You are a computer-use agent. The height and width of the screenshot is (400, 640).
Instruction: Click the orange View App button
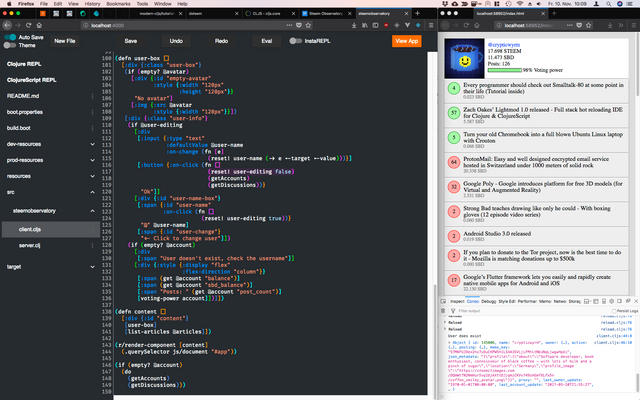click(407, 41)
